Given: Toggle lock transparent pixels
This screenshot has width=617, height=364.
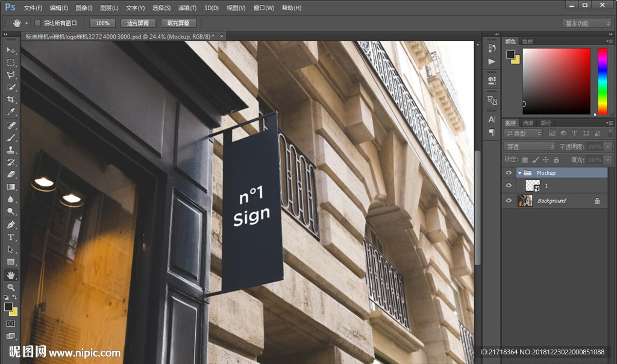Looking at the screenshot, I should pos(525,160).
